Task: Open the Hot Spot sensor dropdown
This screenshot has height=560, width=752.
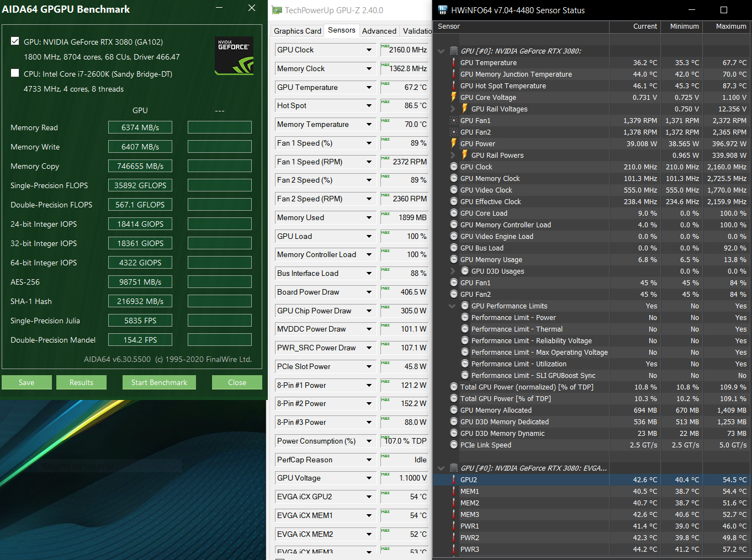Action: pos(369,106)
